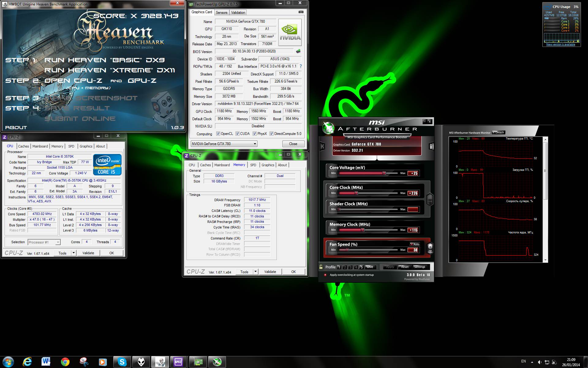Toggle the PhysX checkbox in GPU-Z
588x368 pixels.
(254, 134)
